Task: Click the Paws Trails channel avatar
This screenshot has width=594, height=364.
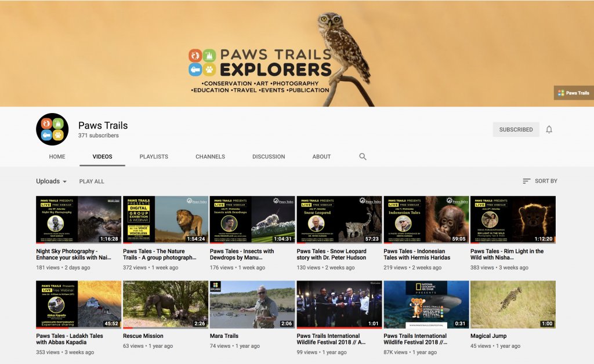Action: 52,129
